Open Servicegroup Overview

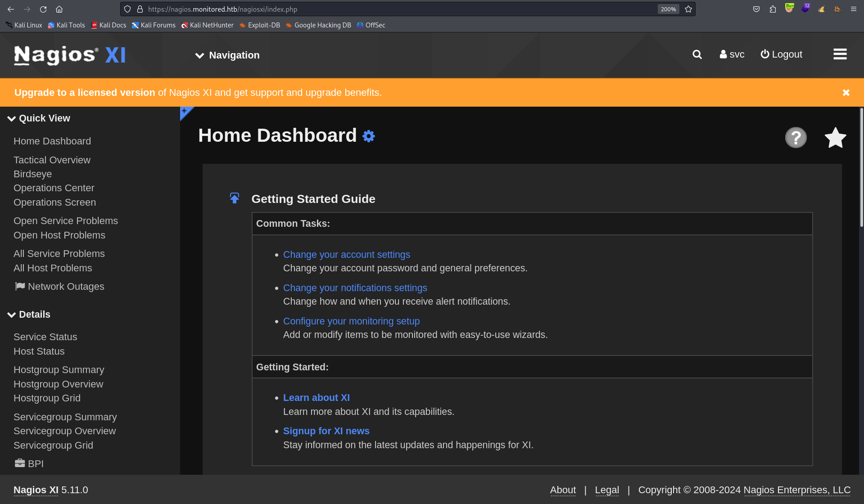(x=65, y=431)
